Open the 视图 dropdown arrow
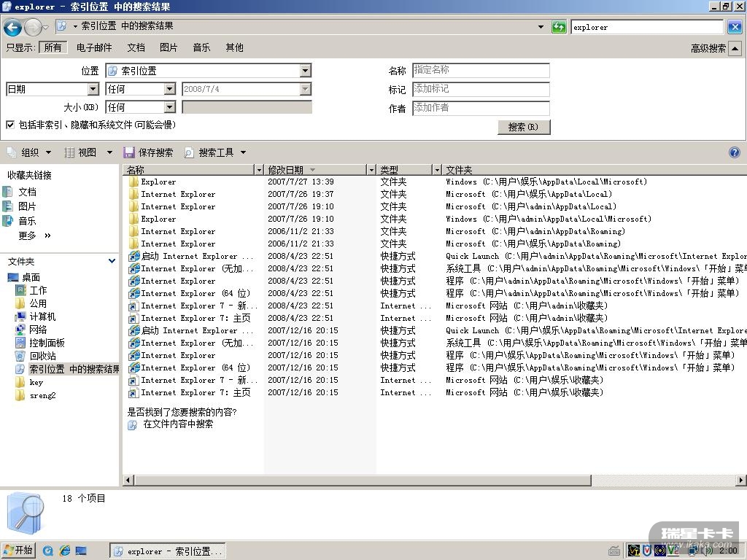Image resolution: width=747 pixels, height=560 pixels. (109, 152)
